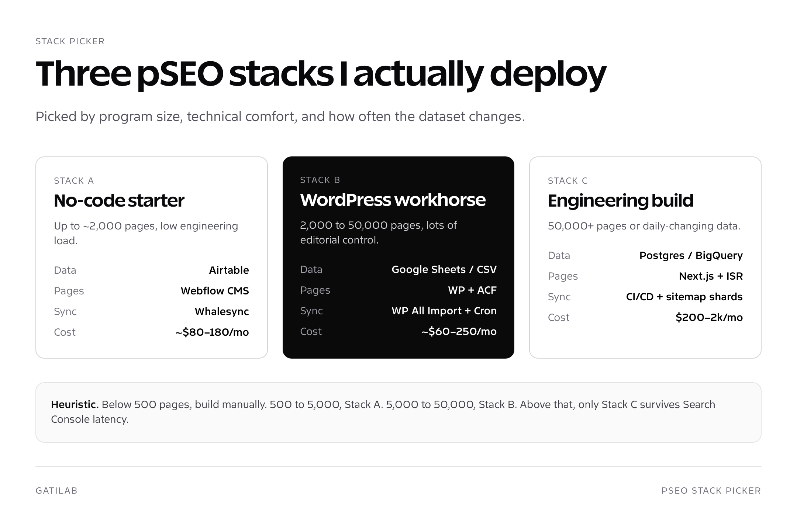Click the 'Google Sheets / CSV' value
The width and height of the screenshot is (797, 532).
point(444,269)
